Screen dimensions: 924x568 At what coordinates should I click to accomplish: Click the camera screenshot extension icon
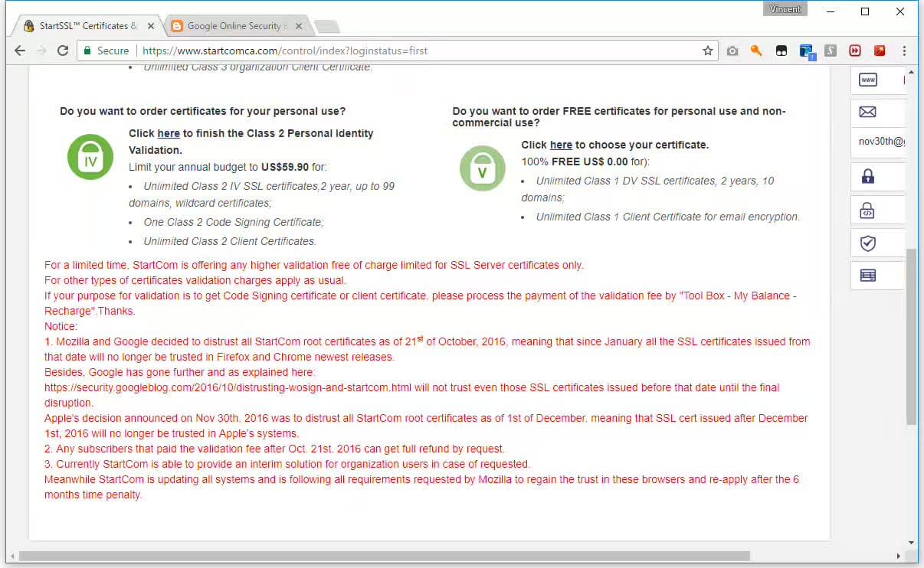point(732,51)
